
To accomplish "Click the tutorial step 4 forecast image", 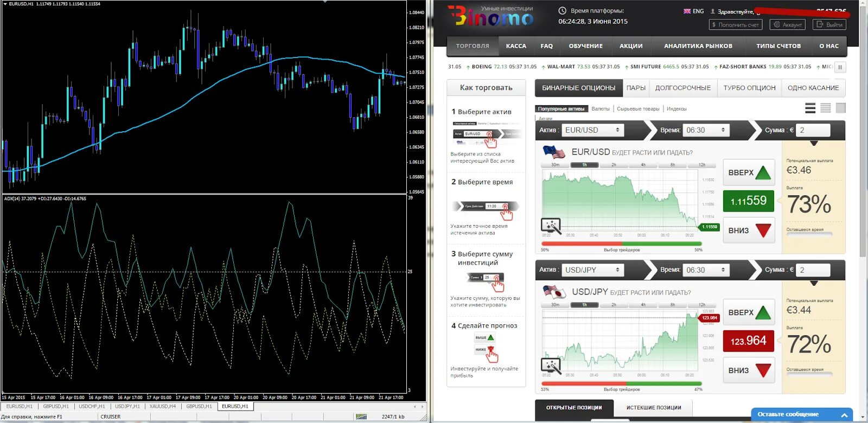I will pos(487,348).
